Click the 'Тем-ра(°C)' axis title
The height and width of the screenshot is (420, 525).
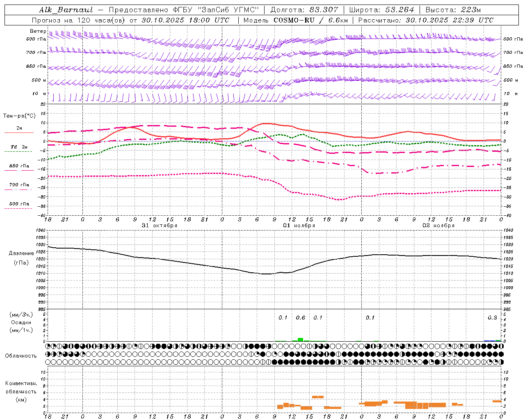[x=19, y=116]
